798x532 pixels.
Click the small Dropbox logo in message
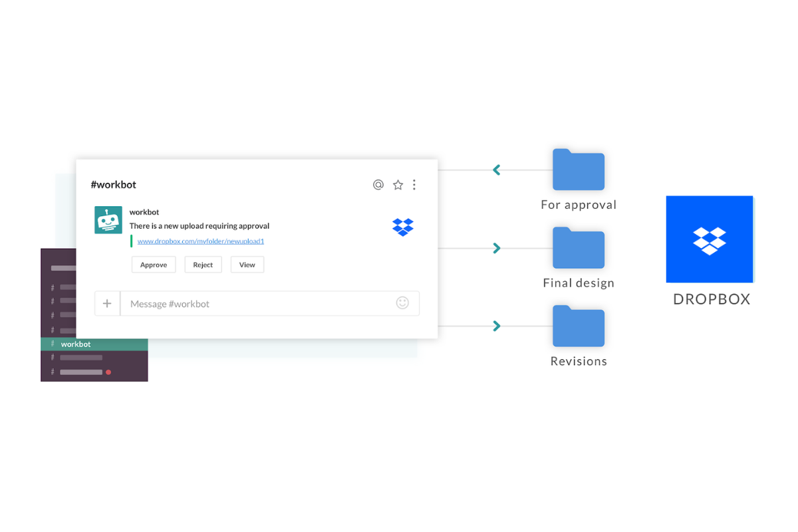tap(403, 227)
